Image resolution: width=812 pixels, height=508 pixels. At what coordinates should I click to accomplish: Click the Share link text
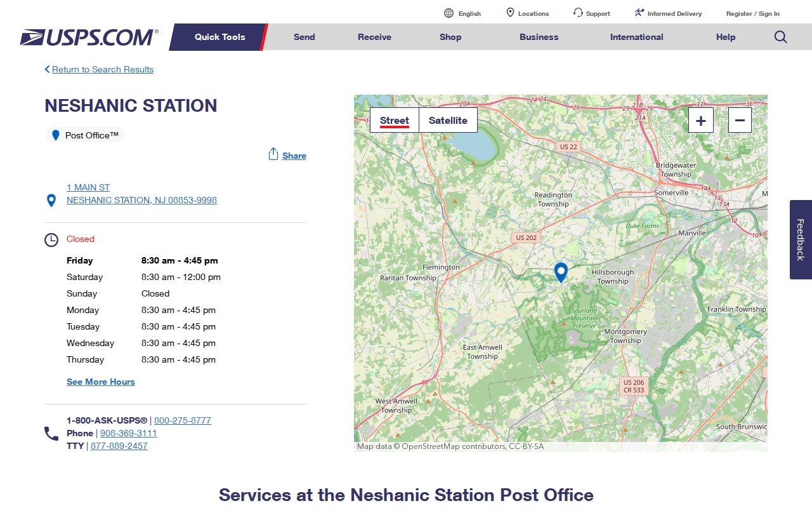(294, 156)
